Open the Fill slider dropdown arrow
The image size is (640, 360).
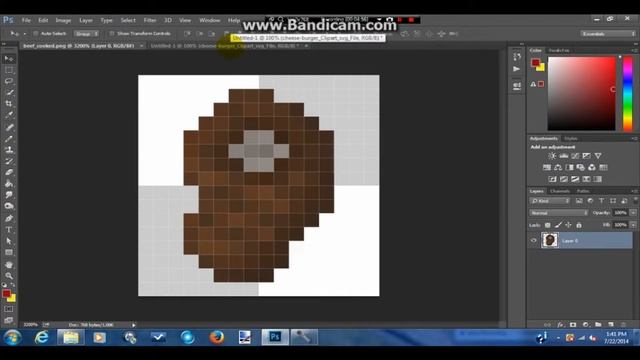633,225
